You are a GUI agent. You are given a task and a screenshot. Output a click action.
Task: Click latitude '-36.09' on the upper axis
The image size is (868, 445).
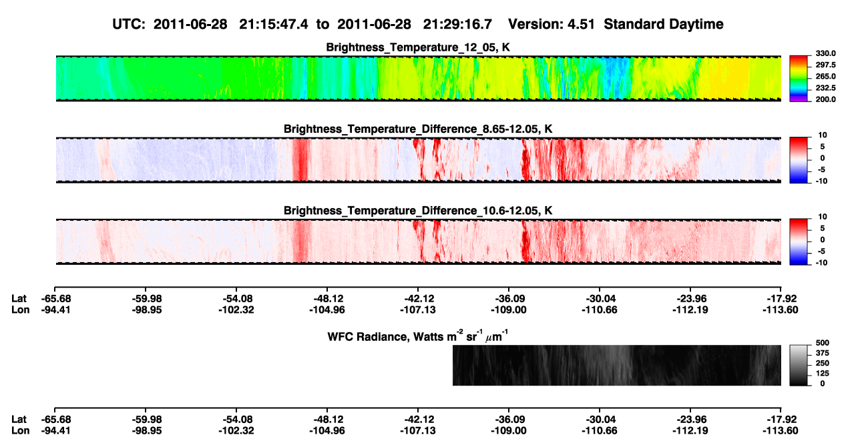click(509, 298)
